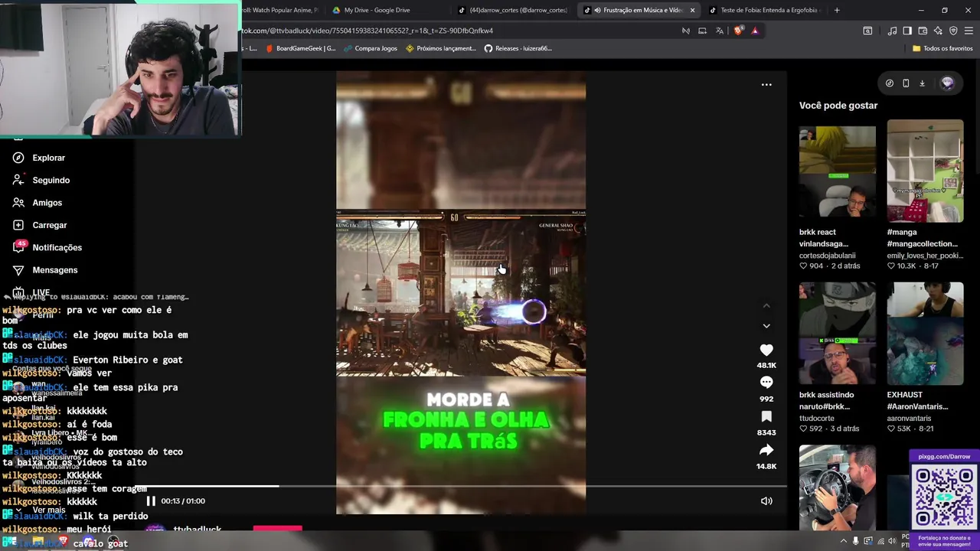Open the browser hamburger menu
980x551 pixels.
point(969,31)
